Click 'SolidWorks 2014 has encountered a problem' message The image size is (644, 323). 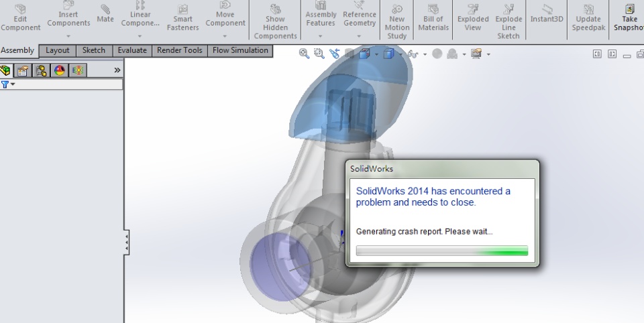[x=433, y=196]
